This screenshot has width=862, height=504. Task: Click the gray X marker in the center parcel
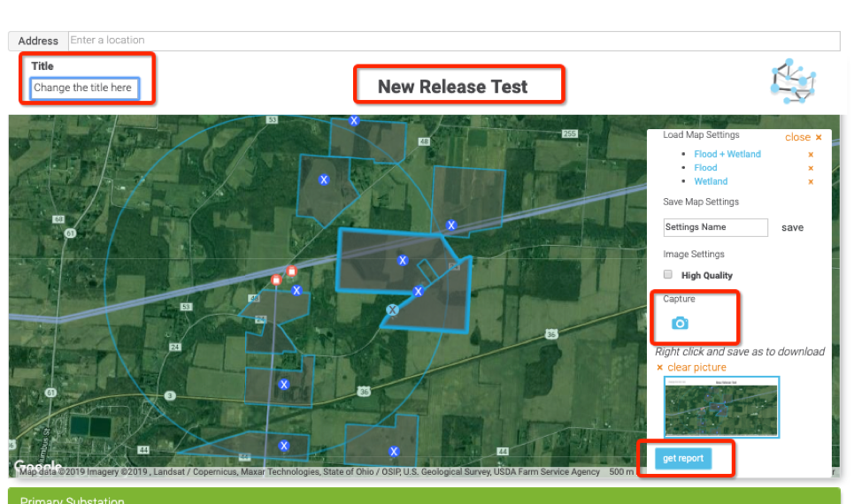click(392, 309)
